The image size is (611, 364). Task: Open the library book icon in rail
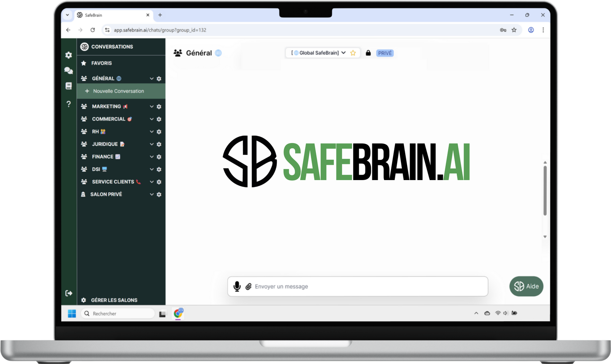69,86
